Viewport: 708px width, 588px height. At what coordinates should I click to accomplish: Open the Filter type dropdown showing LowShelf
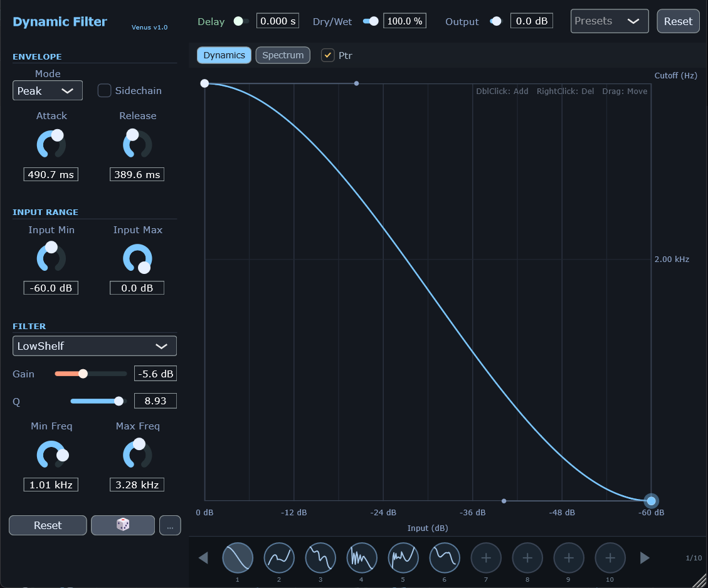click(94, 345)
